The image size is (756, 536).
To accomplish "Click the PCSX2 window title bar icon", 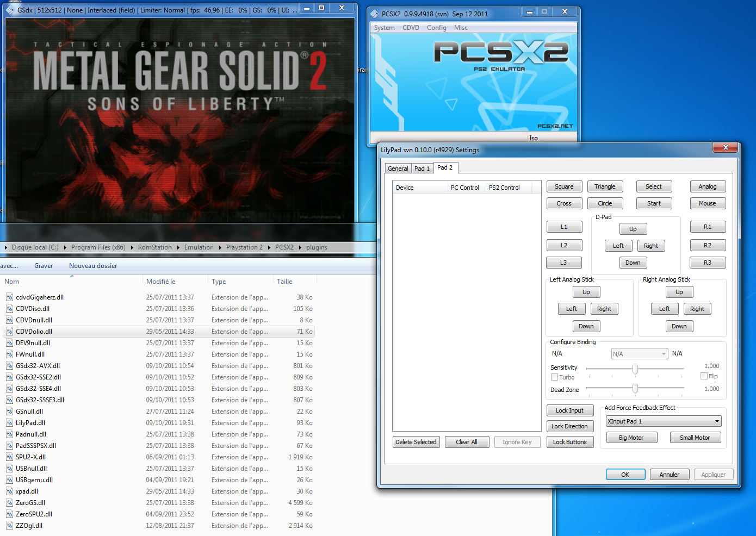I will point(374,14).
